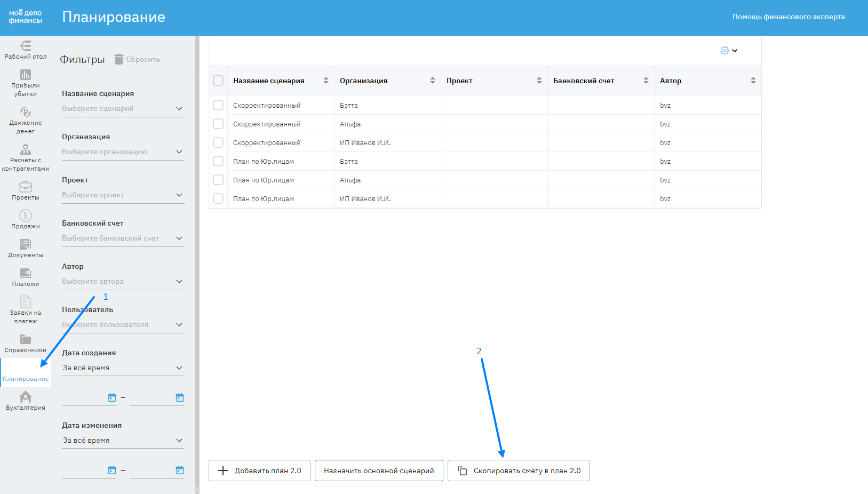Viewport: 868px width, 494px height.
Task: Open Дата изменения period dropdown
Action: 123,441
